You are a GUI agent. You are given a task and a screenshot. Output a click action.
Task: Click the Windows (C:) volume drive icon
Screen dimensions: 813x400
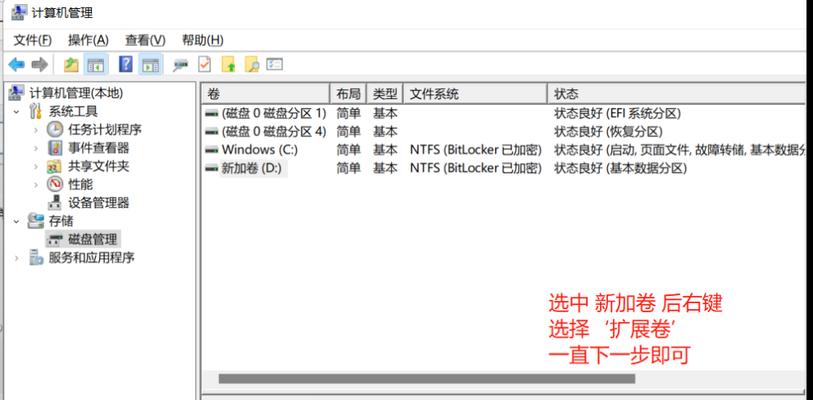[212, 150]
